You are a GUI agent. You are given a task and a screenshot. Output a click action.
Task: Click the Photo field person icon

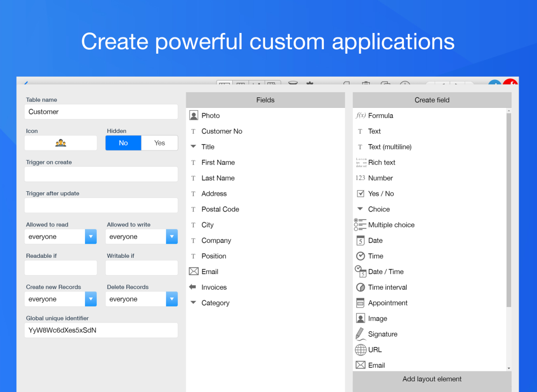pyautogui.click(x=194, y=115)
